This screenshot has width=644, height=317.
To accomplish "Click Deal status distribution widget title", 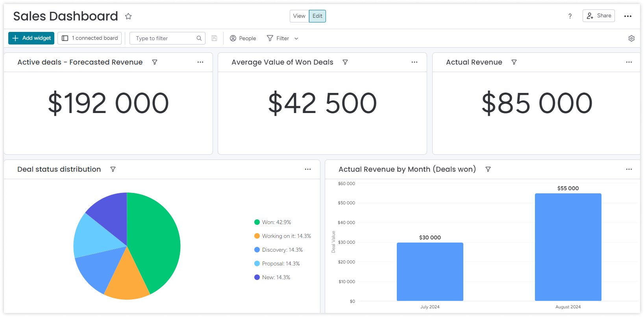I will pos(59,169).
